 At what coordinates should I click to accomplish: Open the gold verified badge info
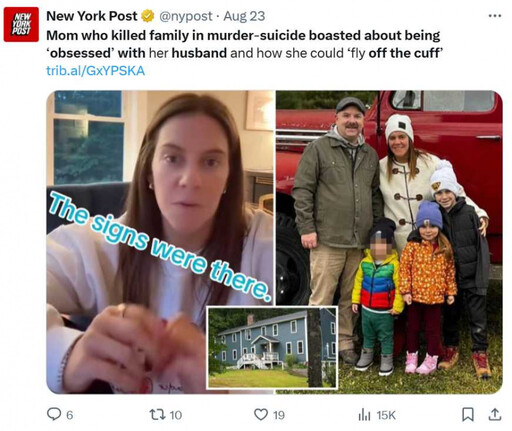148,16
